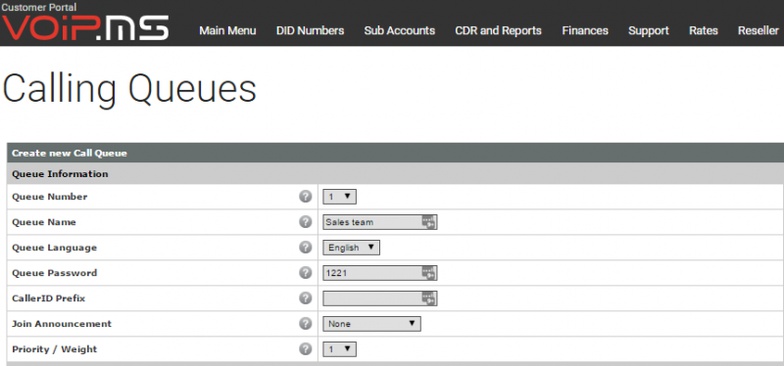Image resolution: width=784 pixels, height=366 pixels.
Task: Click the Queue Language label
Action: [x=54, y=248]
